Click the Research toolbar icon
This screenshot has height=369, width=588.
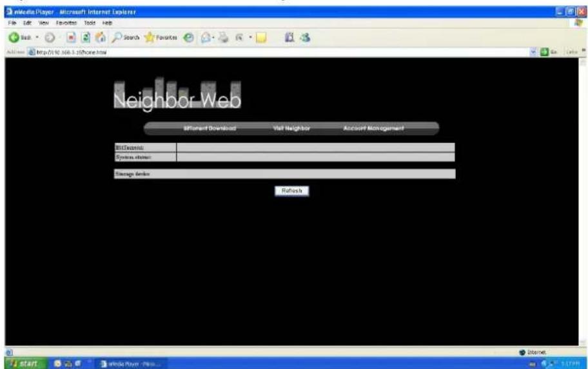(x=289, y=37)
